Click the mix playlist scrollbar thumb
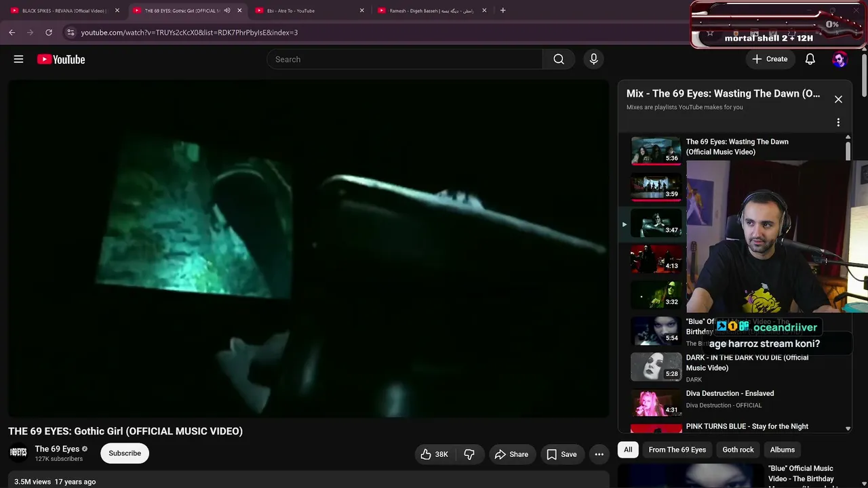 pyautogui.click(x=848, y=150)
